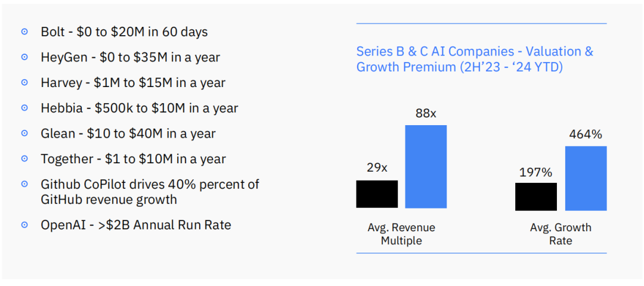Click the Glean - $10 to $40M text line

pyautogui.click(x=128, y=133)
